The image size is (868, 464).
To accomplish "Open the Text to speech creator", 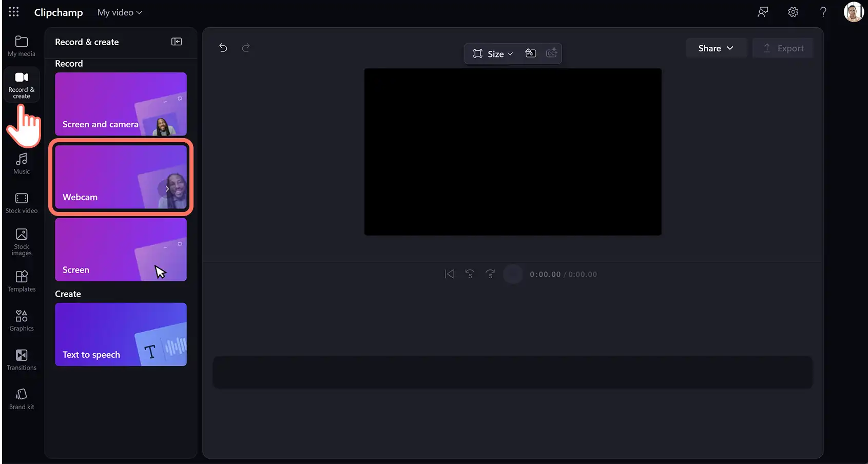I will point(121,334).
